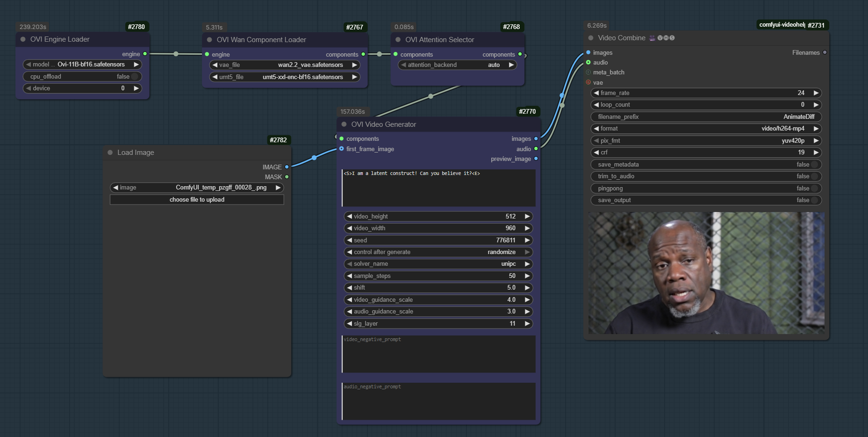Click the choose file to upload button
Image resolution: width=868 pixels, height=437 pixels.
pos(197,199)
